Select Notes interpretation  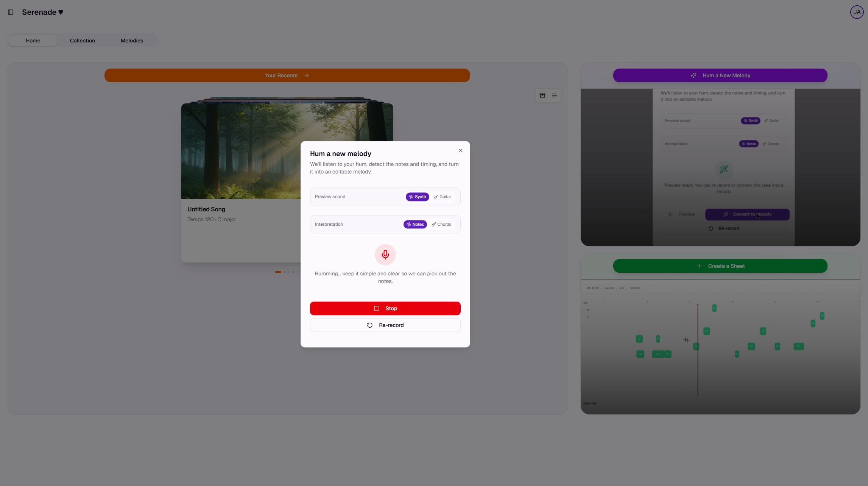tap(415, 225)
